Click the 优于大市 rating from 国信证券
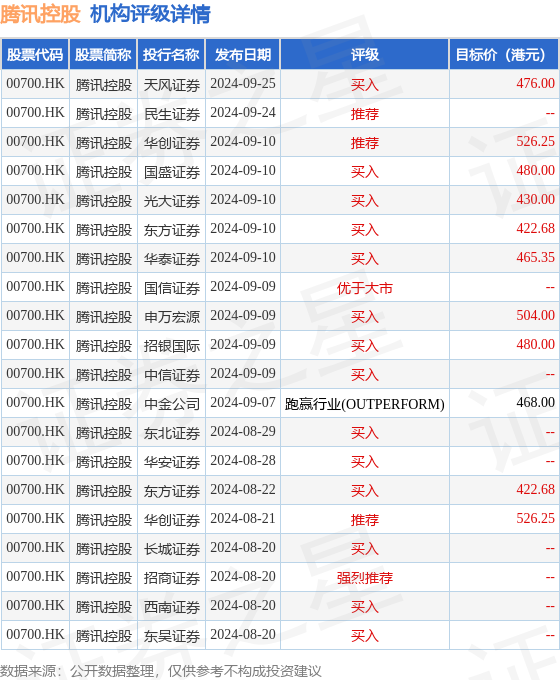Screen dimensions: 560x680 365,288
